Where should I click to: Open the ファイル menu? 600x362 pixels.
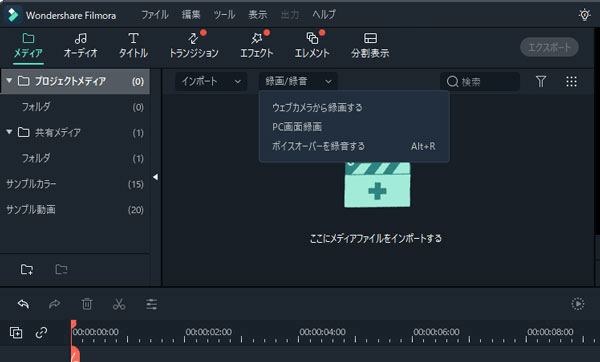155,15
